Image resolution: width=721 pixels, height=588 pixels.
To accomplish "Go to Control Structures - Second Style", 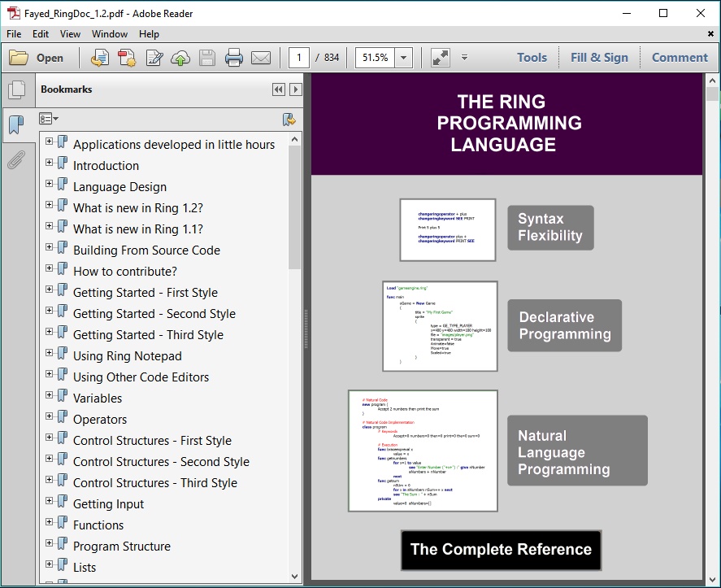I will pos(162,462).
